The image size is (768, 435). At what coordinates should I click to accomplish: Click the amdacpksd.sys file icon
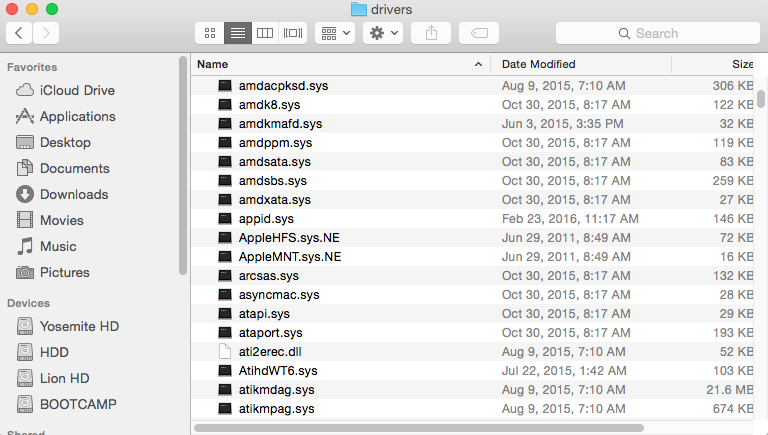coord(225,86)
